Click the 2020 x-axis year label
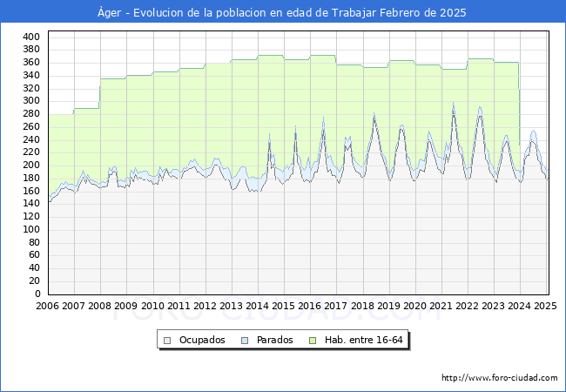Screen dimensions: 566x392 pos(415,306)
